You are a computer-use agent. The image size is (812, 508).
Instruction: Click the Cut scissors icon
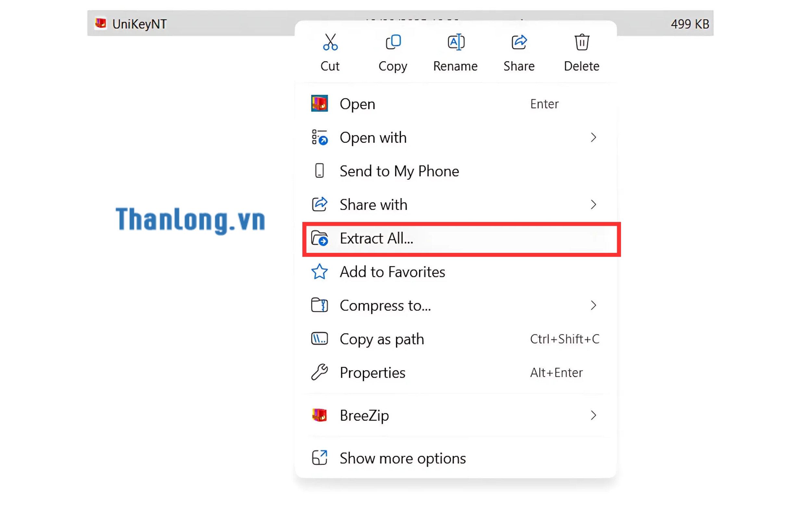point(330,42)
